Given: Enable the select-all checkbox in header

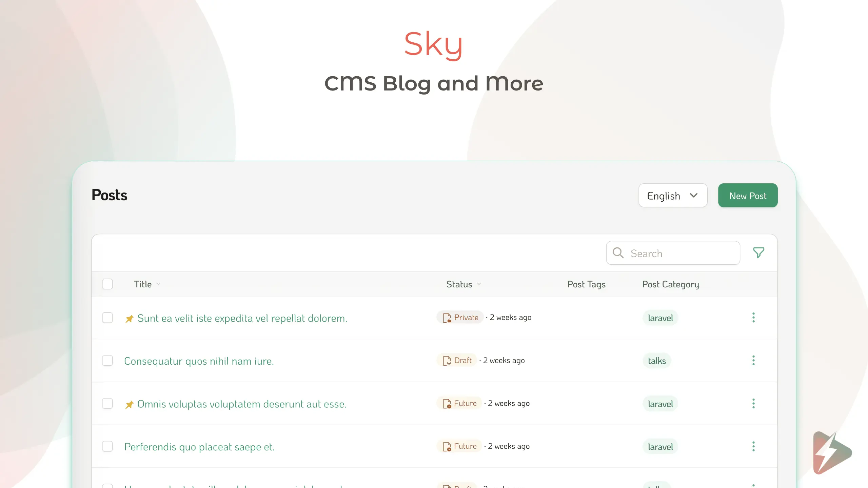Looking at the screenshot, I should (x=107, y=284).
